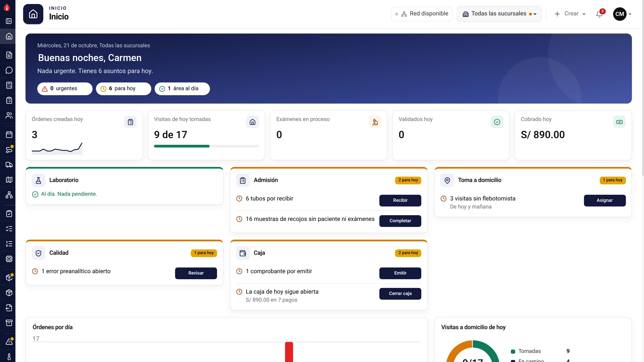The width and height of the screenshot is (644, 362).
Task: Click Emitir for comprobante por emitir
Action: pos(400,273)
